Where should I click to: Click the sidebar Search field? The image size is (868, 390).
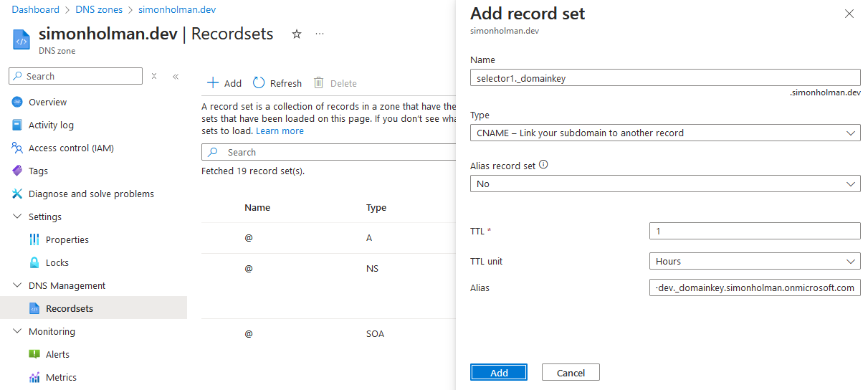click(x=76, y=76)
